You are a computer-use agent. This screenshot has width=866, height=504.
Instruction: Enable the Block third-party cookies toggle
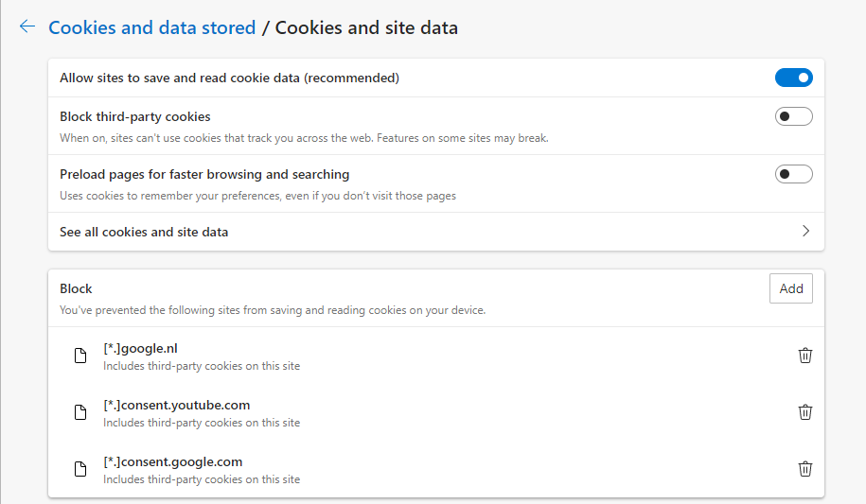tap(793, 117)
